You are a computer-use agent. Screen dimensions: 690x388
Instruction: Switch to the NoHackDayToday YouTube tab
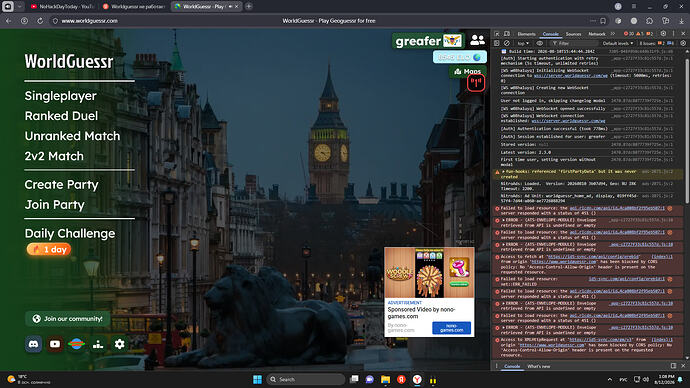click(x=62, y=7)
